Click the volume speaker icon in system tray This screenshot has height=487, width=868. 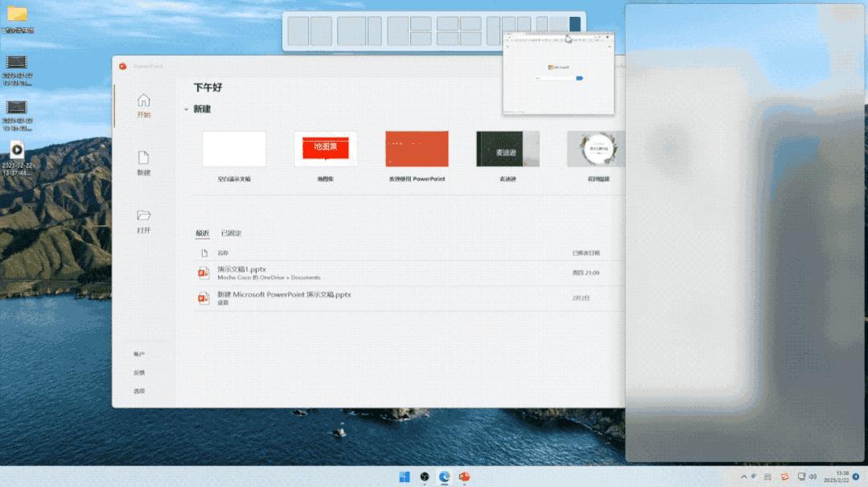pos(812,477)
